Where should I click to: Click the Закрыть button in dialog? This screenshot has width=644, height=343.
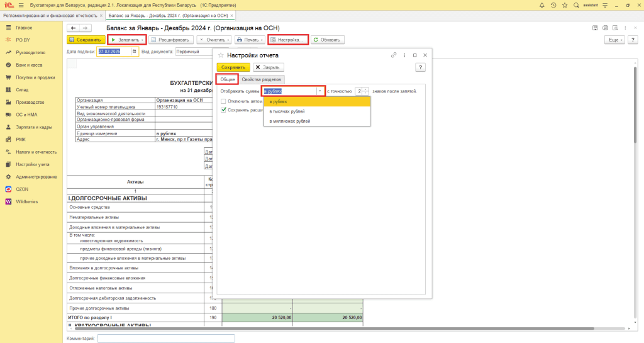pyautogui.click(x=268, y=67)
